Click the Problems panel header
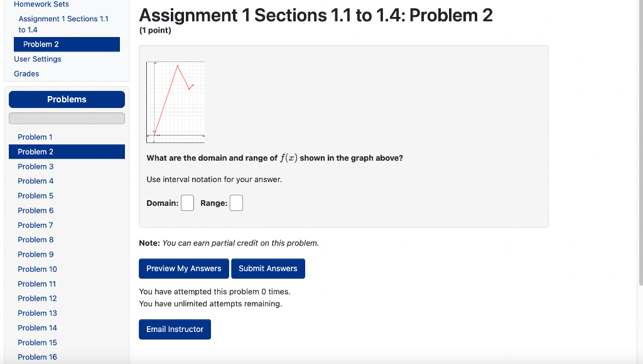This screenshot has height=364, width=643. pos(67,99)
